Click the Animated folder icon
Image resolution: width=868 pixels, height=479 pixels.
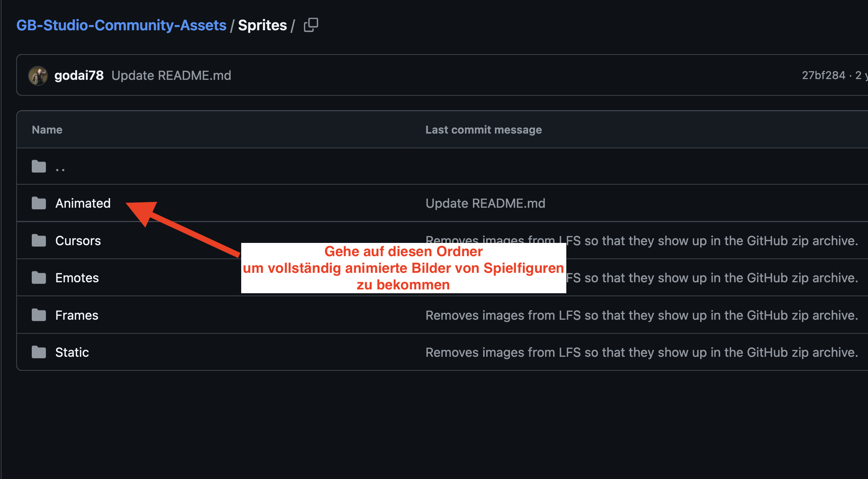[39, 203]
